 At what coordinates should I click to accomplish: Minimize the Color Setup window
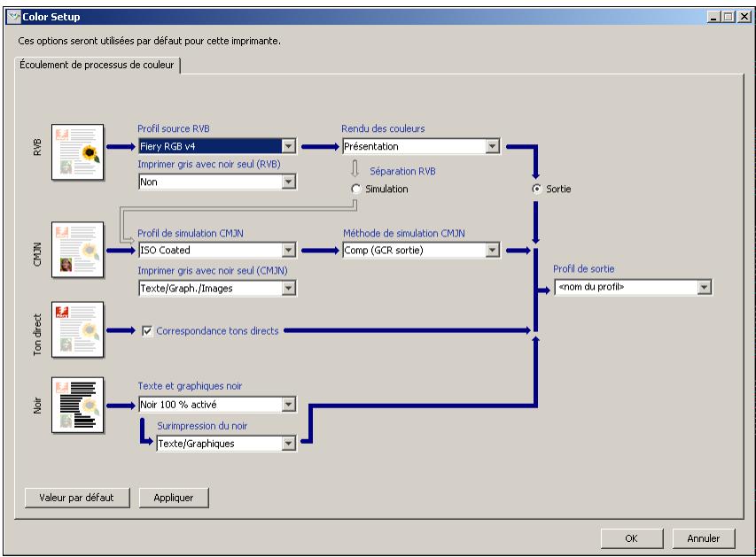point(713,17)
